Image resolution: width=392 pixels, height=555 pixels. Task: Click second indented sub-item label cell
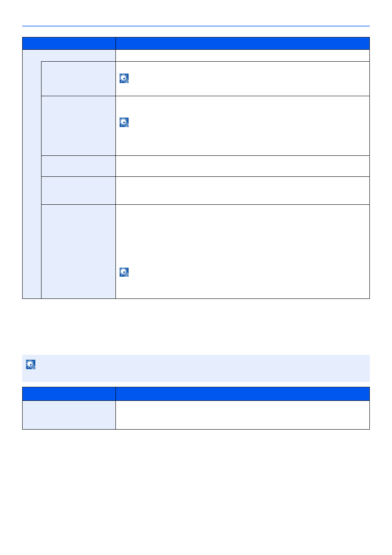click(78, 126)
